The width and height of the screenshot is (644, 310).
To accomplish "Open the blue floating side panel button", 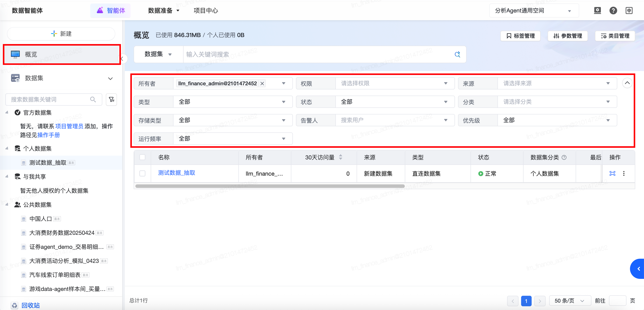I will click(637, 269).
